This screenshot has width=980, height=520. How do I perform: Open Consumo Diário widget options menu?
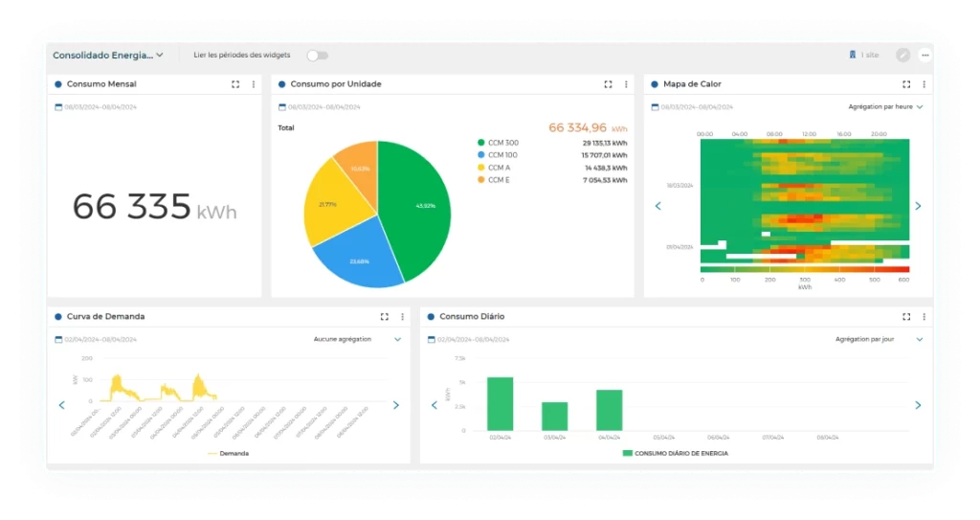[924, 316]
